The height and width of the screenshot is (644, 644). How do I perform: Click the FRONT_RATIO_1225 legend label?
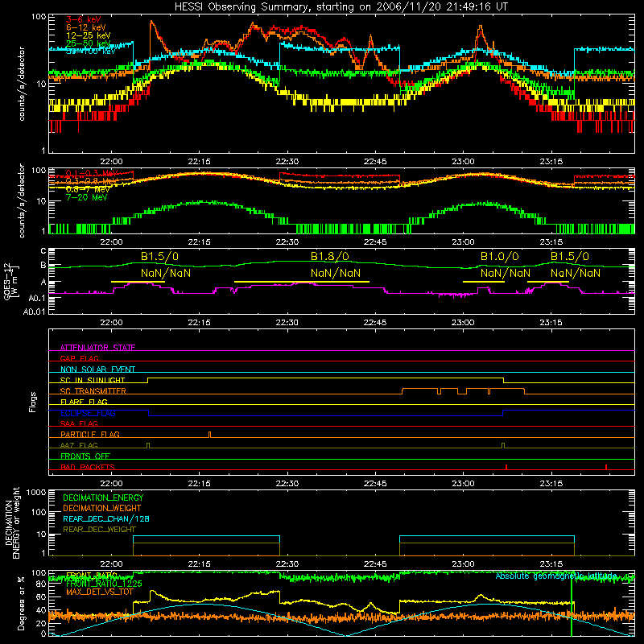[x=104, y=584]
